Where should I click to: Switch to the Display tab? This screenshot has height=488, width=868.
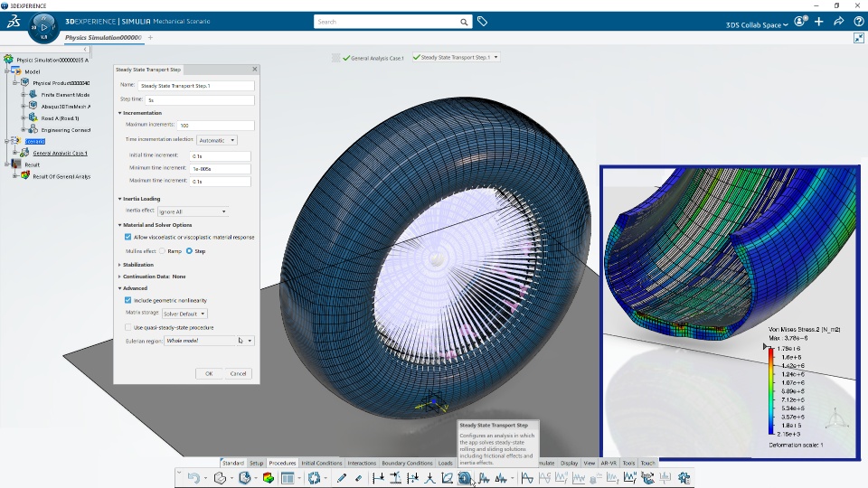click(x=569, y=463)
